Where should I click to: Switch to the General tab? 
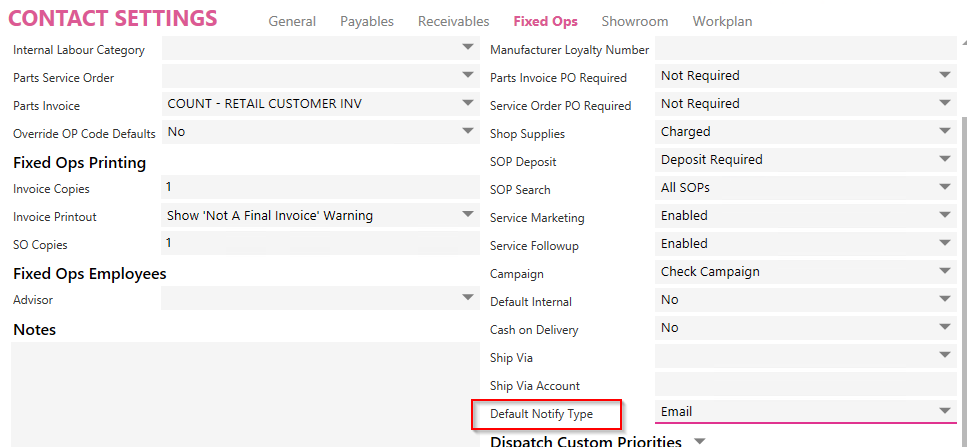tap(292, 21)
